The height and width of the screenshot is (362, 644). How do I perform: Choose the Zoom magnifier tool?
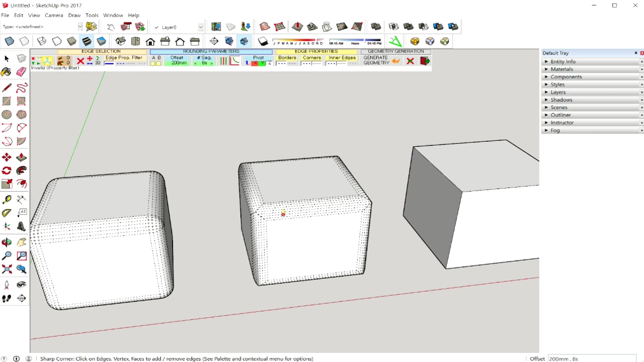(7, 256)
